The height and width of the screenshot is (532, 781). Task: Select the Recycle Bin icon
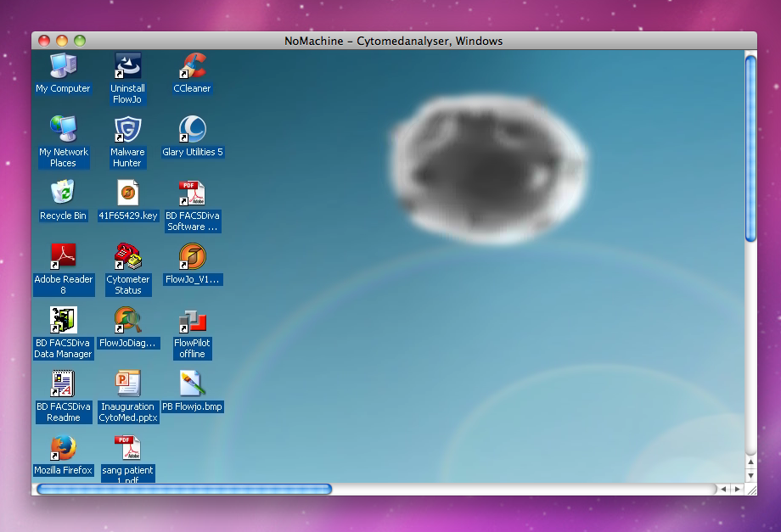pos(64,193)
